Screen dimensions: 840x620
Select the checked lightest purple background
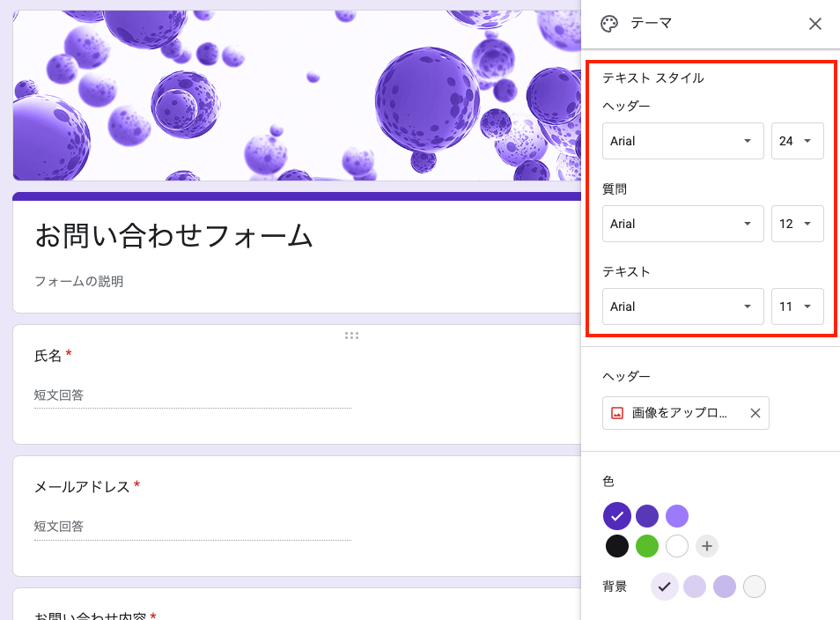click(x=665, y=587)
